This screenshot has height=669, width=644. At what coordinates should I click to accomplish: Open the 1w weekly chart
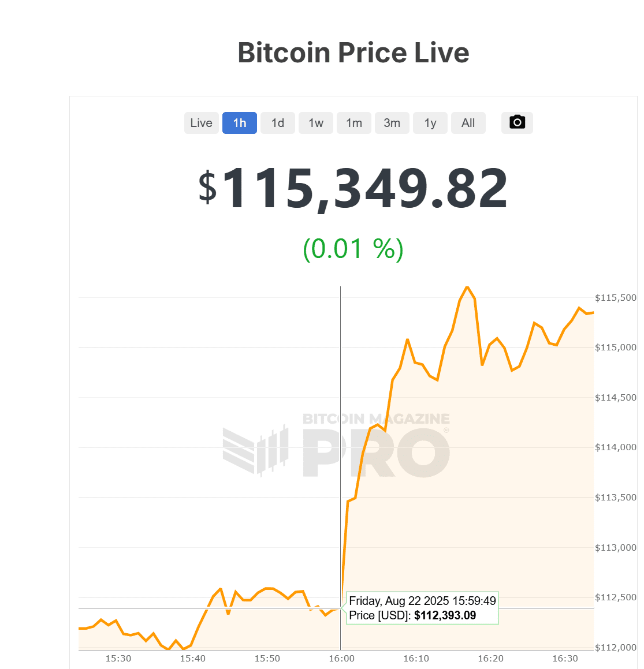coord(315,122)
